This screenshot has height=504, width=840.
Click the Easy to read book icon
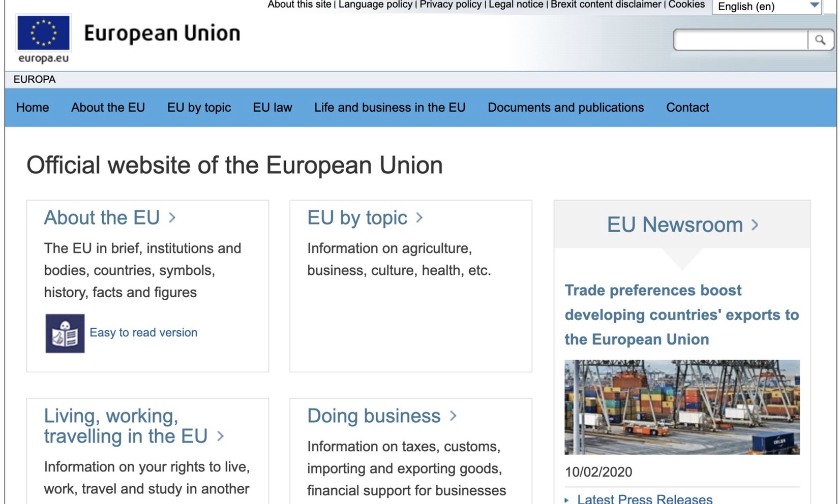pyautogui.click(x=65, y=333)
